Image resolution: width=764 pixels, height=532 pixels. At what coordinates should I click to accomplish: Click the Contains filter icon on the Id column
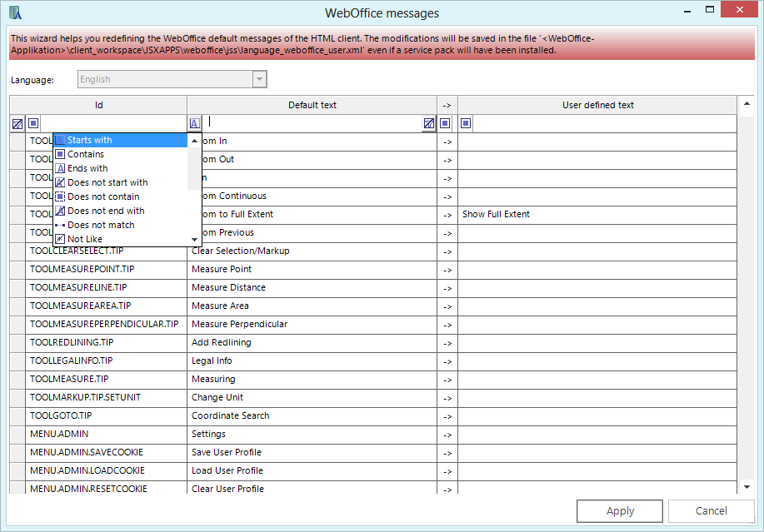(x=32, y=123)
